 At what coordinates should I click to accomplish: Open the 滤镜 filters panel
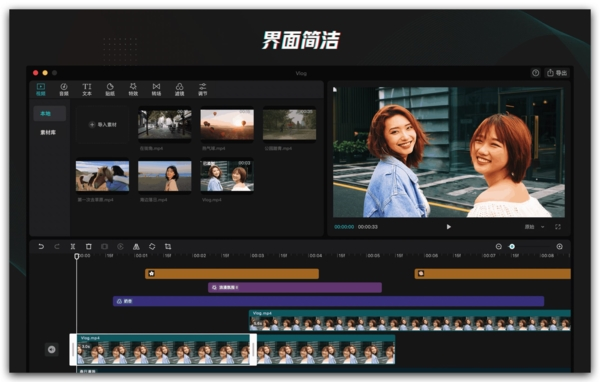coord(179,90)
